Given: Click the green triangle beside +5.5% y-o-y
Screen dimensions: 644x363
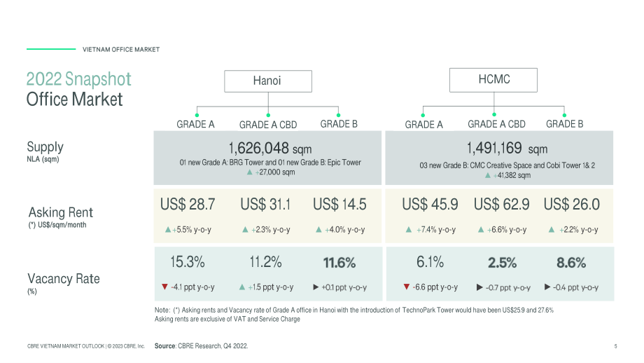Looking at the screenshot, I should 167,229.
